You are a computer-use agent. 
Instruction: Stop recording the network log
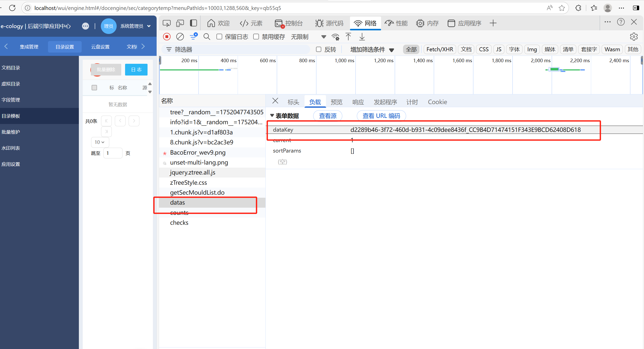167,36
